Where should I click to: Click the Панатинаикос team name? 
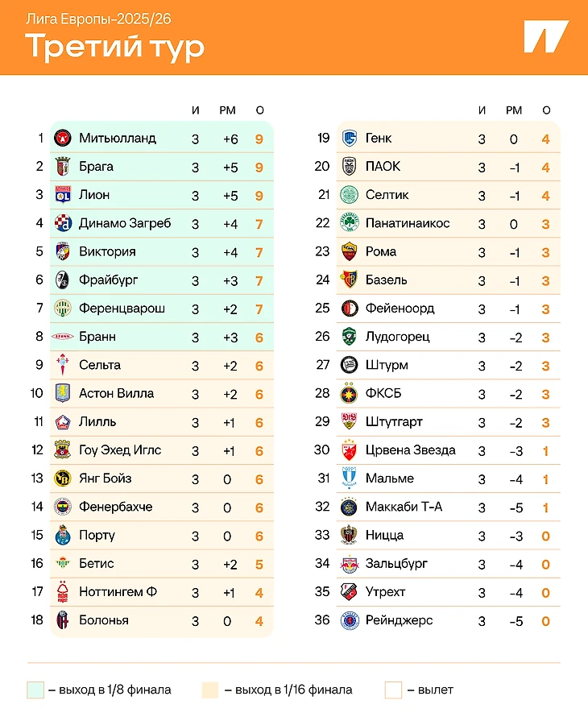pyautogui.click(x=408, y=223)
